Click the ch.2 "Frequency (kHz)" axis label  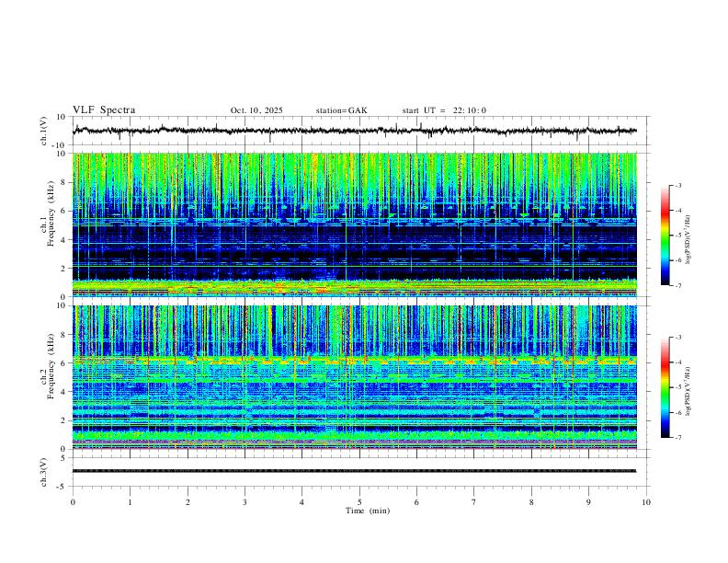51,366
